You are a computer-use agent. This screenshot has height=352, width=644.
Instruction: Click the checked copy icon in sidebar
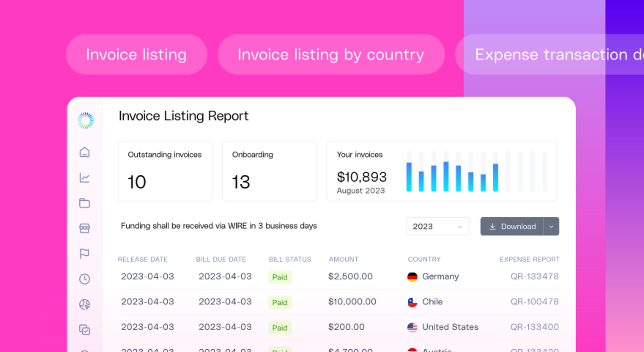point(85,330)
